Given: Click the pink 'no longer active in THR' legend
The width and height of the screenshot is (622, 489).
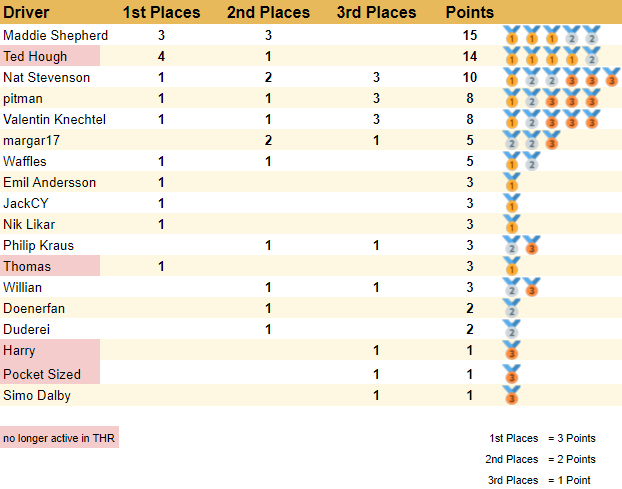Looking at the screenshot, I should [59, 438].
